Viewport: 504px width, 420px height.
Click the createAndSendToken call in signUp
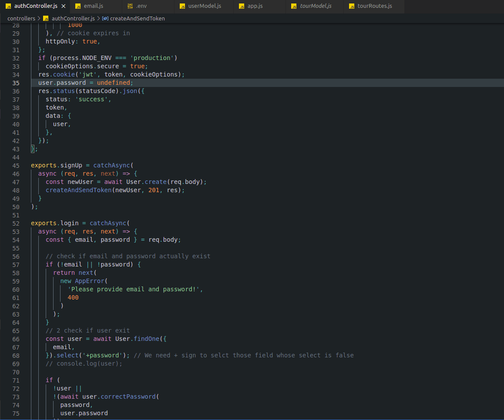pyautogui.click(x=78, y=190)
